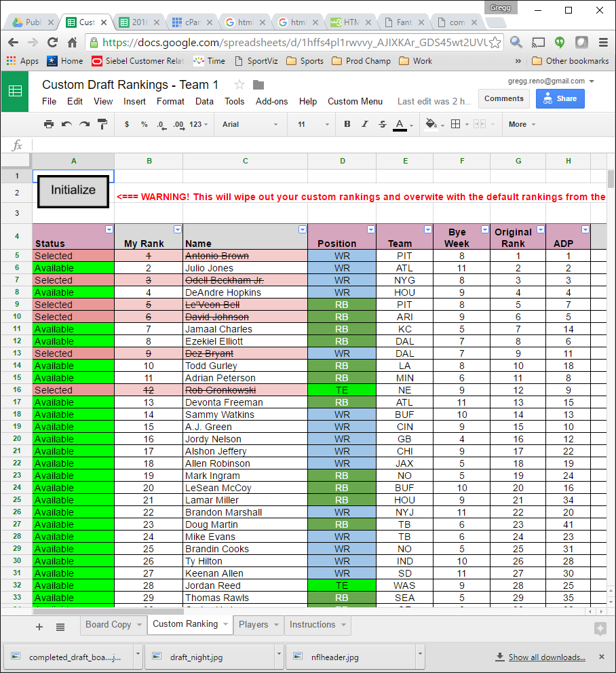Open the Team column filter
The image size is (616, 673).
(428, 229)
